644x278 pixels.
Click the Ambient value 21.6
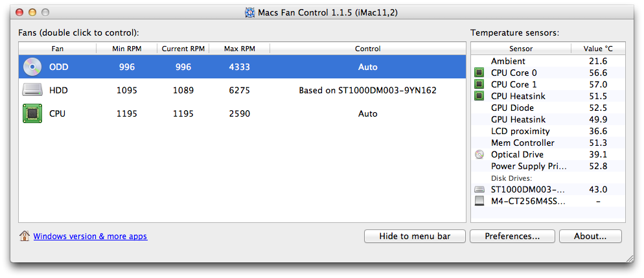[x=598, y=61]
